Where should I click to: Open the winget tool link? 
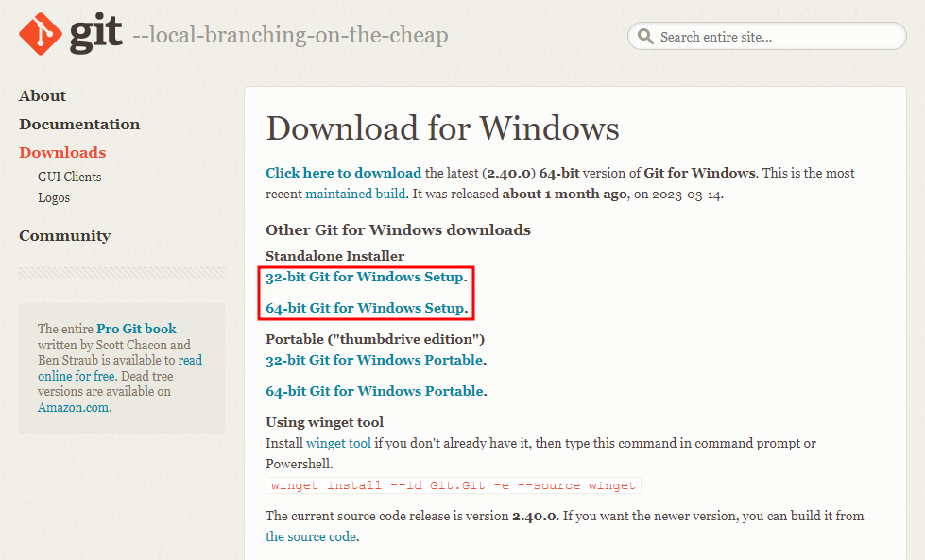pos(338,443)
